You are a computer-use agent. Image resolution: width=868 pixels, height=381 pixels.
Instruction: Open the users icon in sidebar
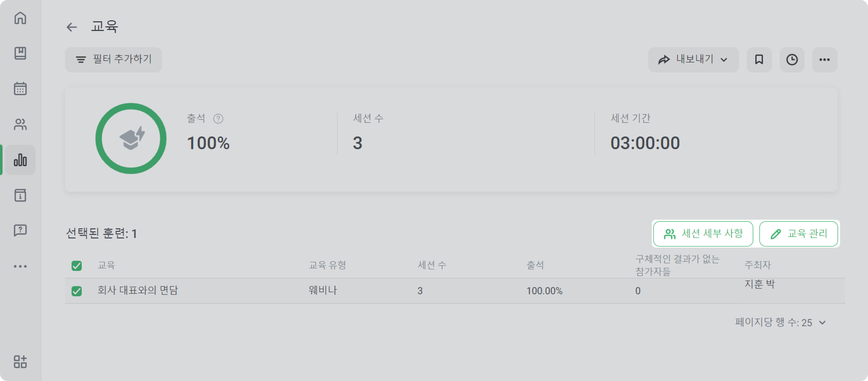(20, 124)
